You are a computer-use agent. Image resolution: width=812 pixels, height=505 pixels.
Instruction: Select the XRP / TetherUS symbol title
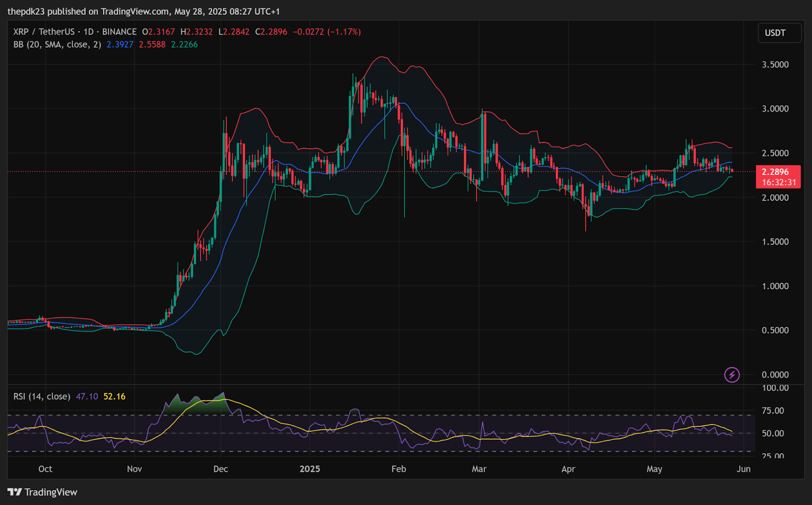tap(44, 31)
